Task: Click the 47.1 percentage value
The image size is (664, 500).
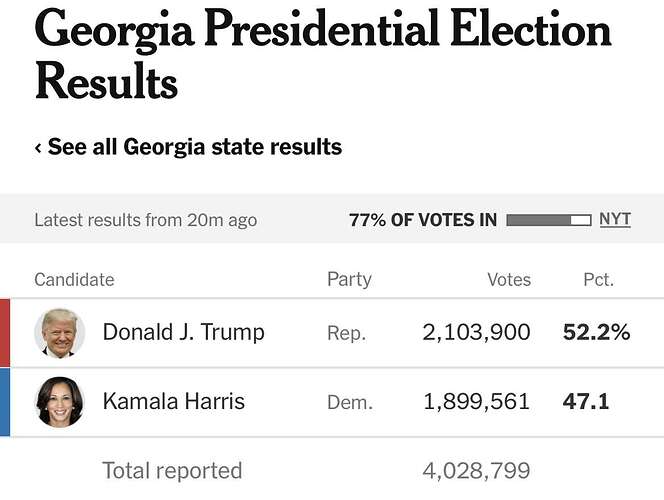Action: [x=586, y=401]
